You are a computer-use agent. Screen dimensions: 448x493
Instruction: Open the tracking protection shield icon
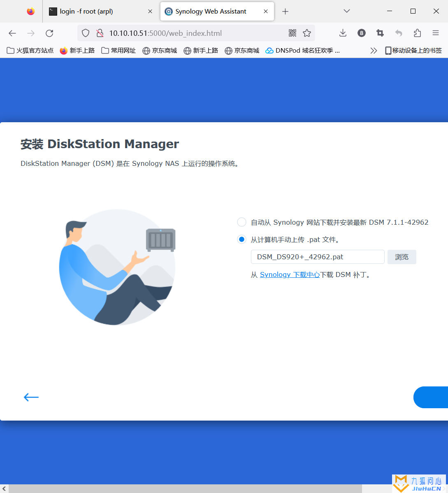tap(86, 33)
